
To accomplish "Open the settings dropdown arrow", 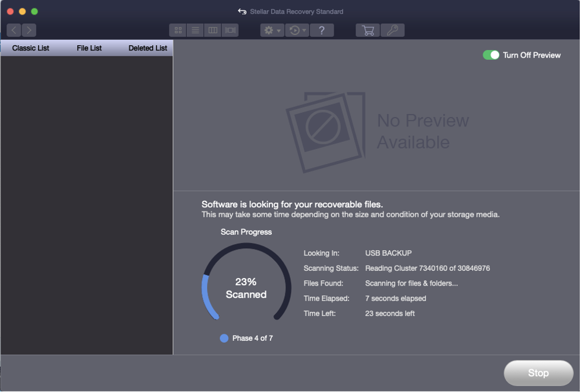I will coord(278,30).
